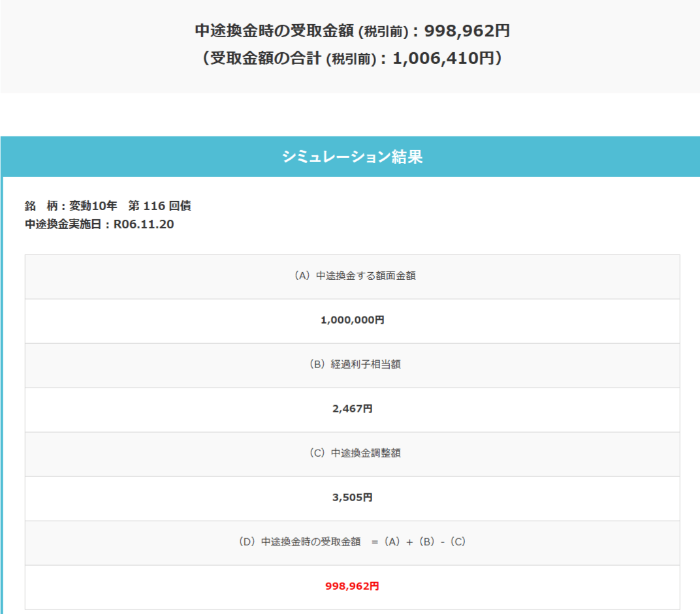Select the 変動10年 bond type text
The width and height of the screenshot is (700, 614).
click(93, 206)
